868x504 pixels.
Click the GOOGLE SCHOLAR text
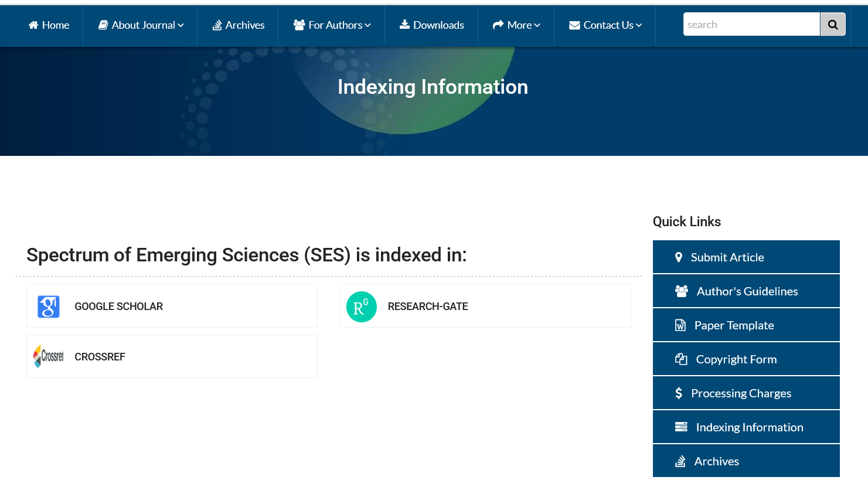click(118, 307)
